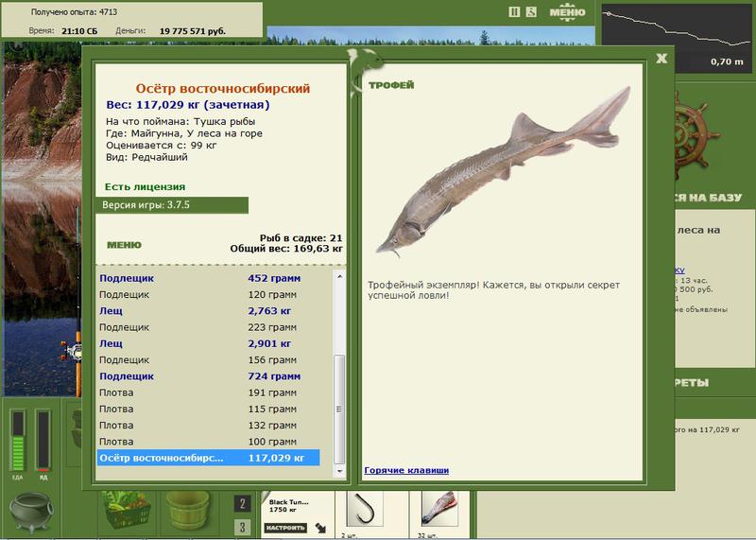Open the wooden bucket keepnet icon
This screenshot has width=756, height=540.
187,511
